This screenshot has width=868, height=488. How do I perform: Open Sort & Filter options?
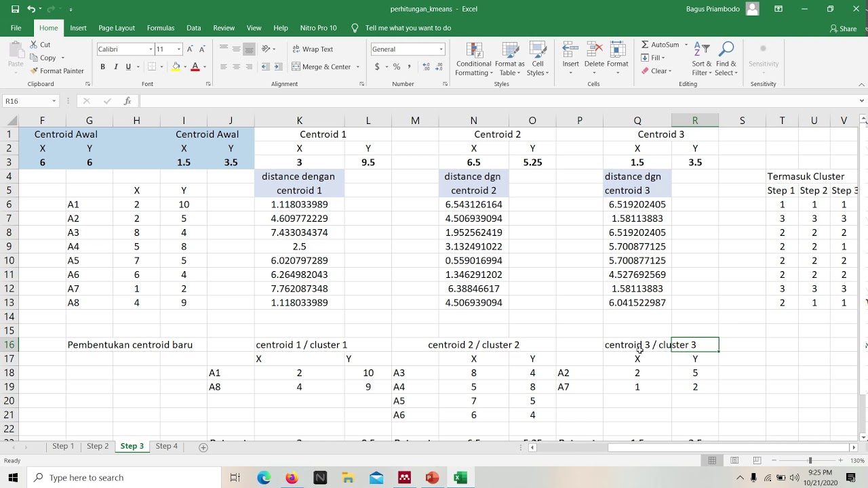tap(702, 60)
